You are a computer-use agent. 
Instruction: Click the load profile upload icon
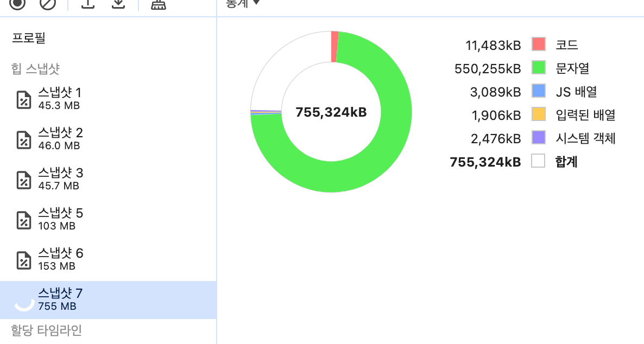(x=87, y=3)
